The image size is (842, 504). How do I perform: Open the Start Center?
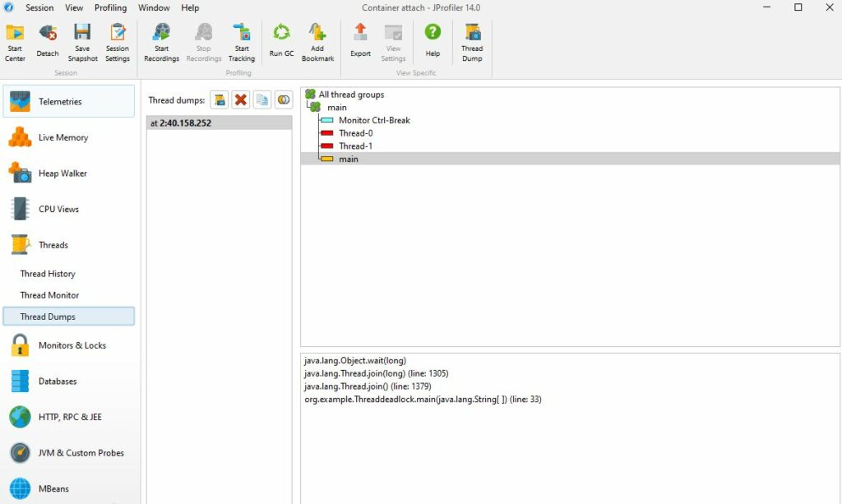point(15,43)
